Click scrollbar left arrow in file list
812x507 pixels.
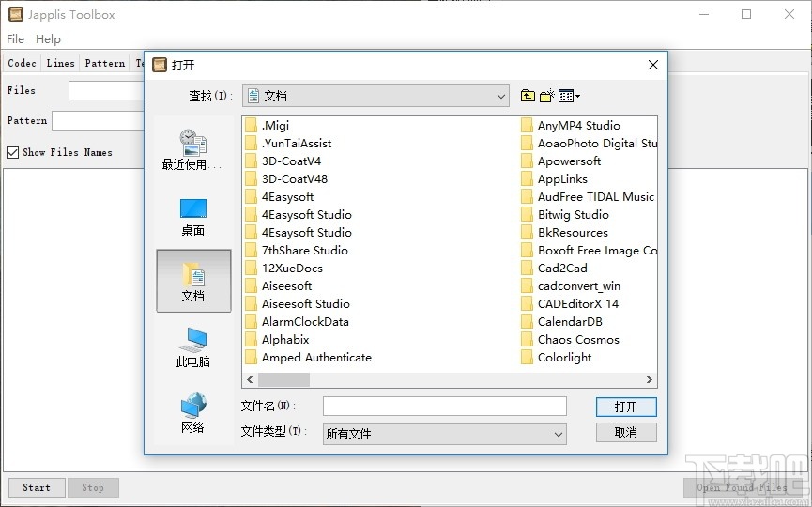(x=250, y=380)
